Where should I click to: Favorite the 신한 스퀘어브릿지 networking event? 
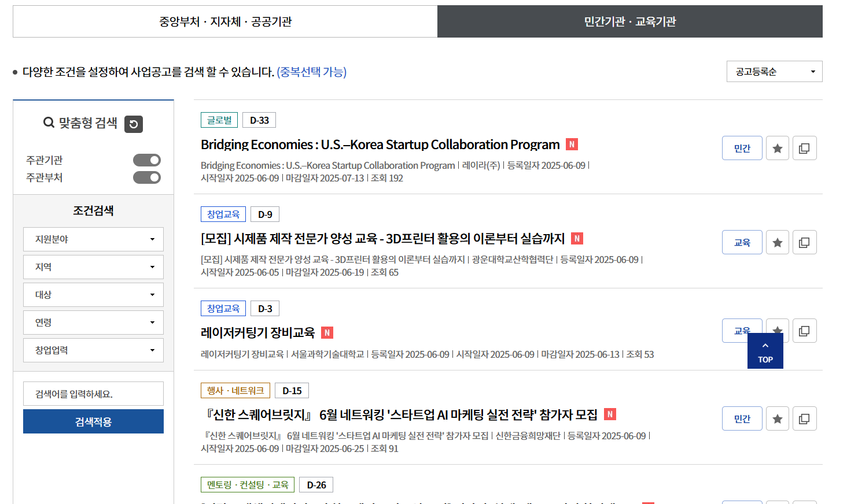pyautogui.click(x=777, y=418)
